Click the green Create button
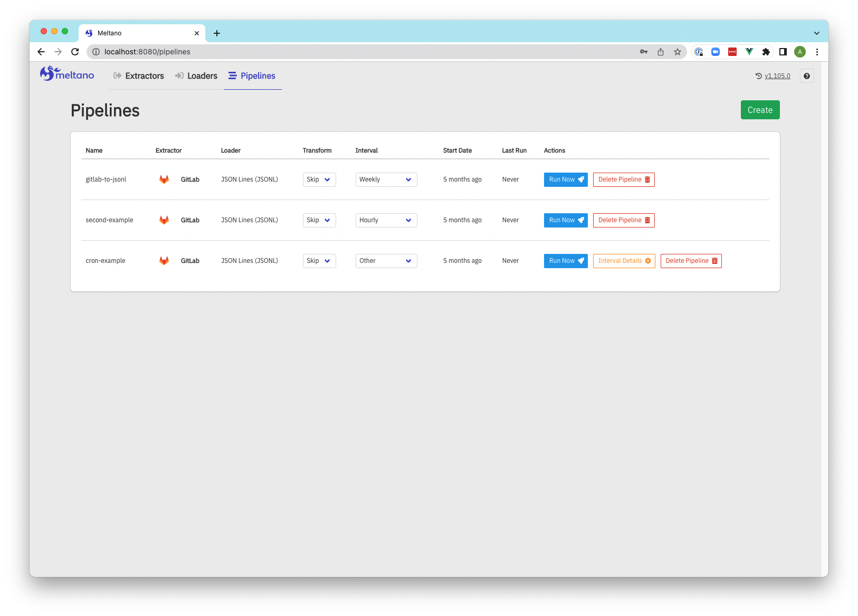Screen dimensions: 858x616 760,110
